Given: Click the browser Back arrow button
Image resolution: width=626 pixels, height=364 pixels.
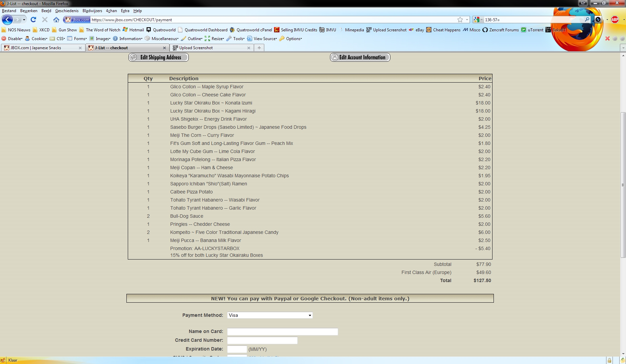Looking at the screenshot, I should point(7,20).
